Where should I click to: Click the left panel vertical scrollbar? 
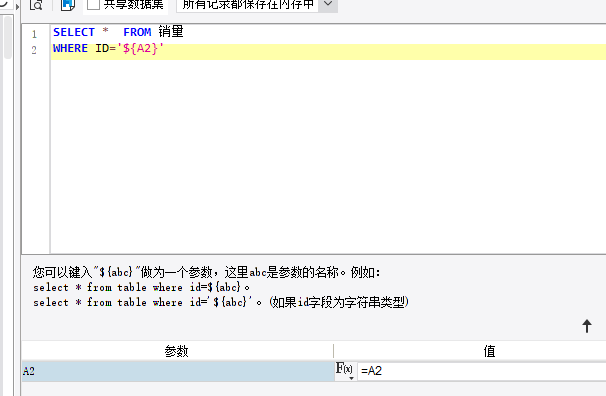tap(7, 37)
